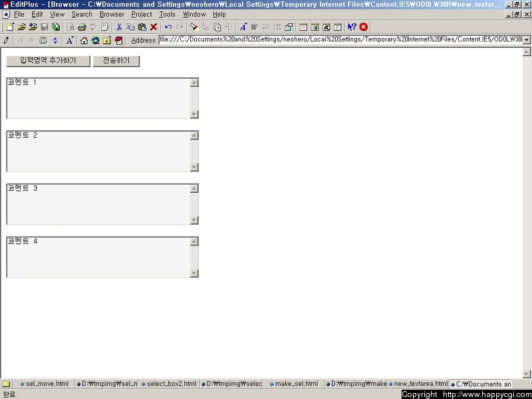Screen dimensions: 532x399
Task: Open the Project menu
Action: coord(142,14)
